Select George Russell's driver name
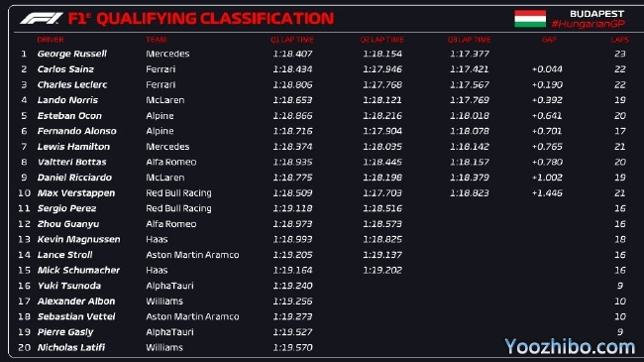Viewport: 644px width, 362px height. click(72, 54)
